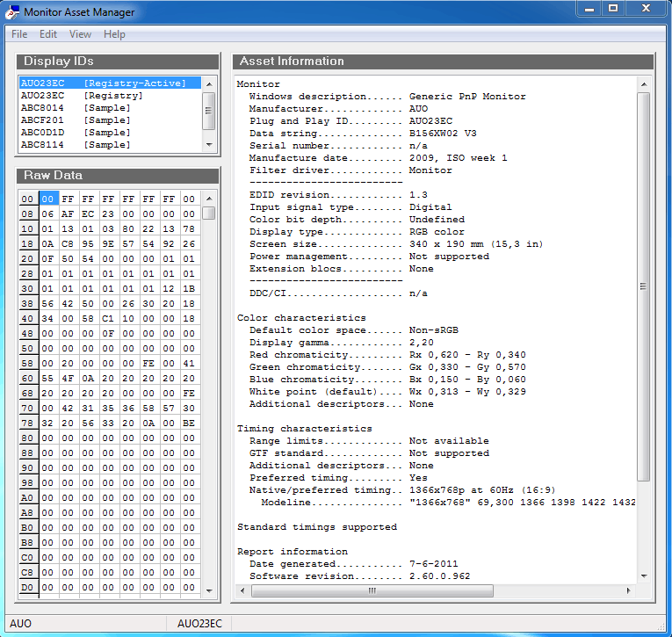Click raw data row header D0
The image size is (672, 637).
click(x=27, y=587)
